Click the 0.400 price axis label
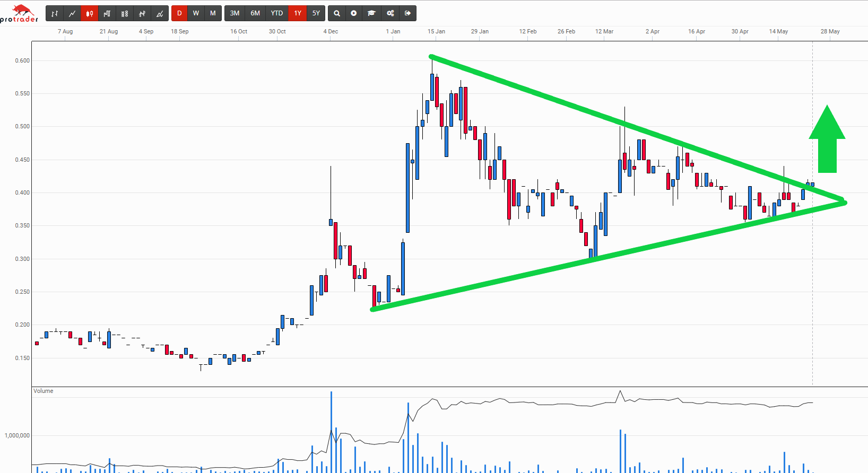868x473 pixels. pyautogui.click(x=22, y=192)
